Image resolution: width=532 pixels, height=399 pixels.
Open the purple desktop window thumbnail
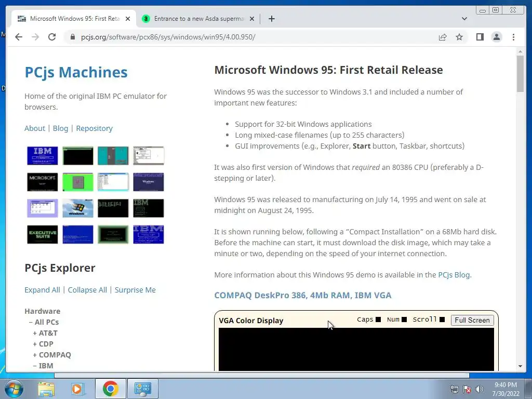point(43,208)
